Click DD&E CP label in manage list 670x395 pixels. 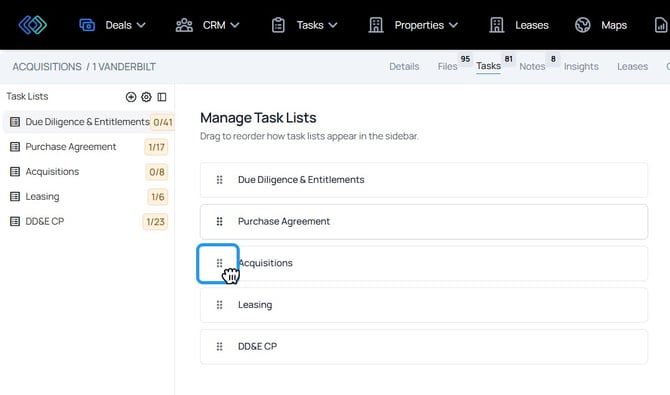coord(257,346)
